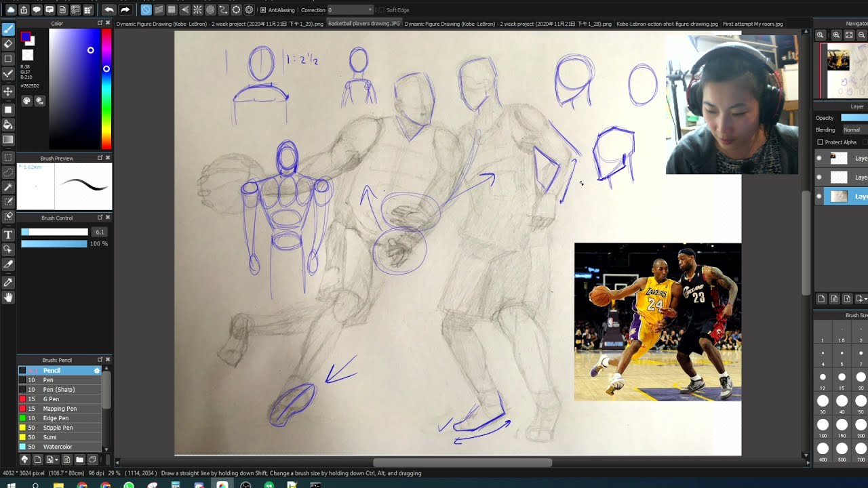Pick the Eyedropper tool
This screenshot has height=488, width=868.
[x=8, y=282]
